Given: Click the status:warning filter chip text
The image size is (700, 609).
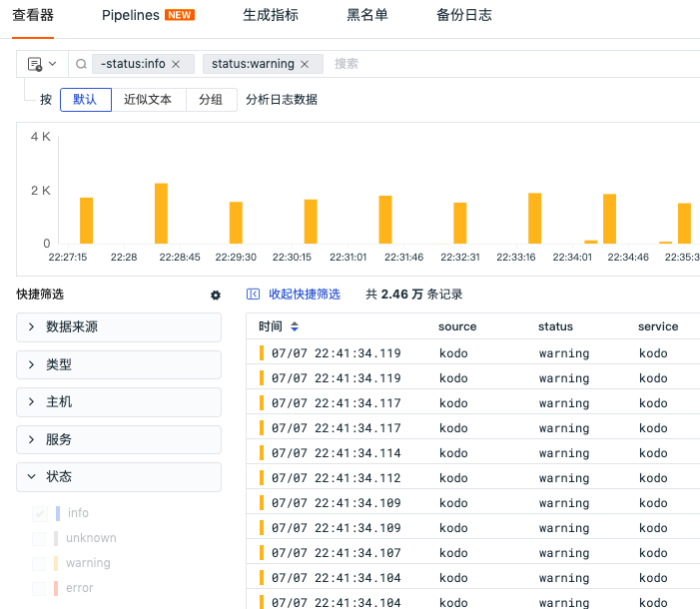Looking at the screenshot, I should (253, 64).
